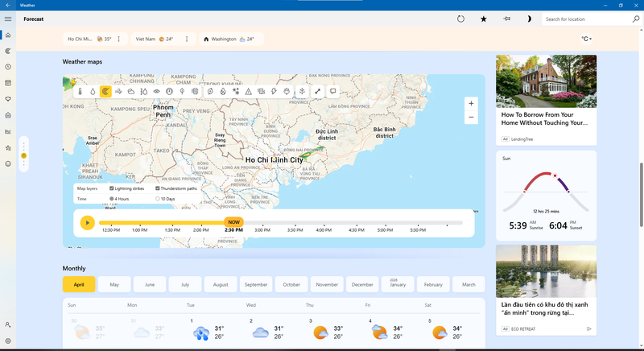Click the vertical page scrollbar
Image resolution: width=644 pixels, height=351 pixels.
pyautogui.click(x=641, y=195)
